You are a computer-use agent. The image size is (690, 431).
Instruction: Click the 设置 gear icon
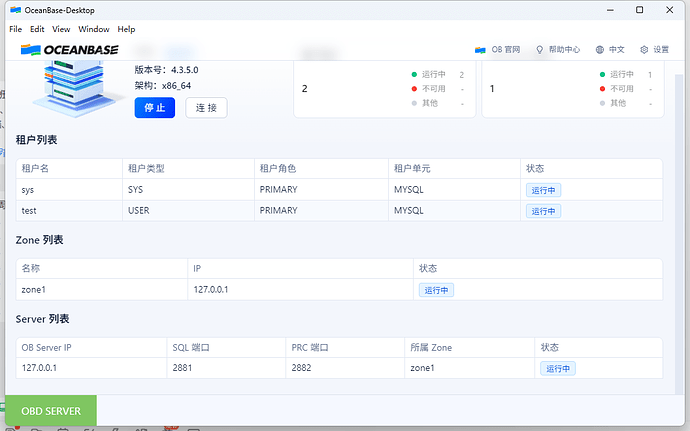pos(644,50)
